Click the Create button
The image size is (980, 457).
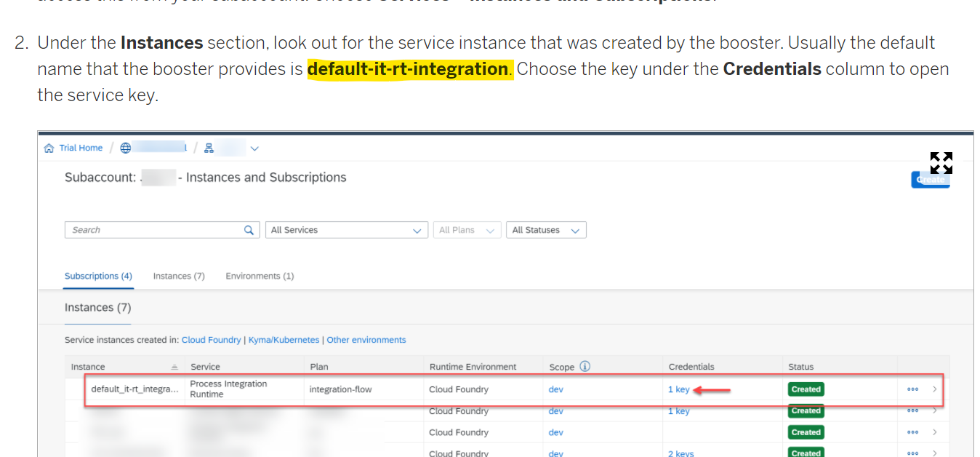(931, 179)
